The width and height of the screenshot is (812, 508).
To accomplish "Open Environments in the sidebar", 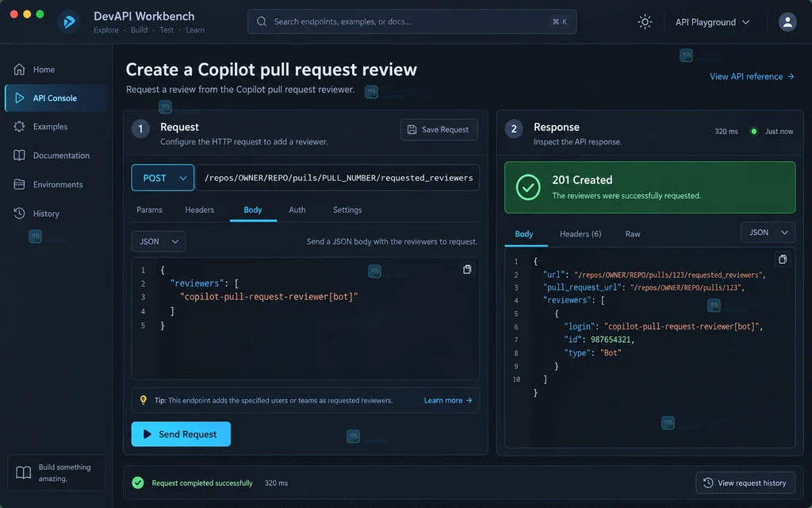I will coord(56,184).
